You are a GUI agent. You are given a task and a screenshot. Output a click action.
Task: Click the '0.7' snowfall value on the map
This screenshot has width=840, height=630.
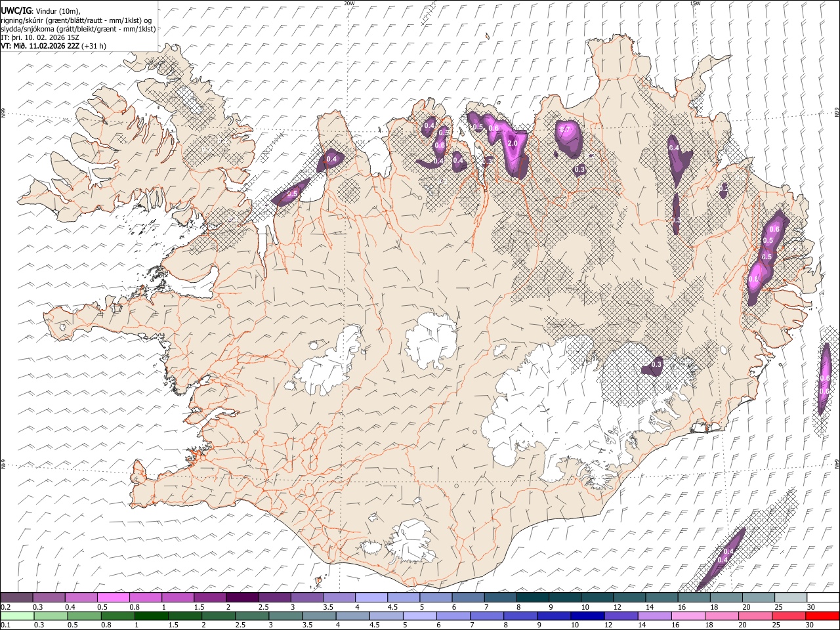566,130
